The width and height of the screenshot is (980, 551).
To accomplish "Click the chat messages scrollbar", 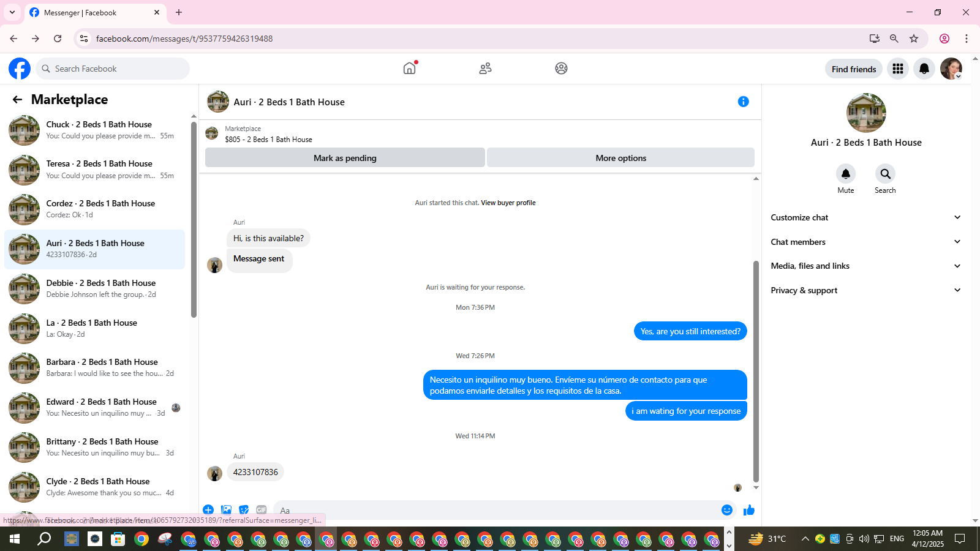I will (756, 371).
